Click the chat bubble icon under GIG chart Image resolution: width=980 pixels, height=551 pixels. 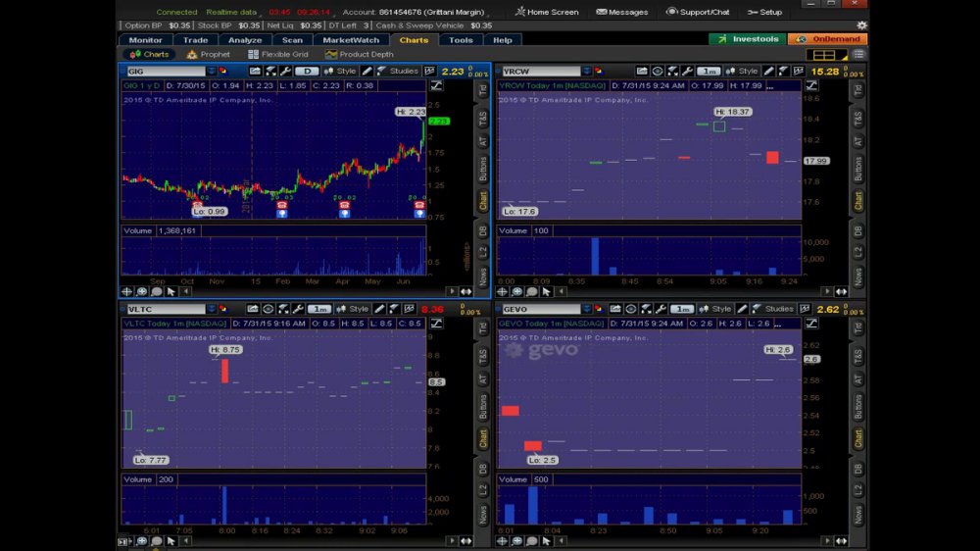click(x=156, y=292)
